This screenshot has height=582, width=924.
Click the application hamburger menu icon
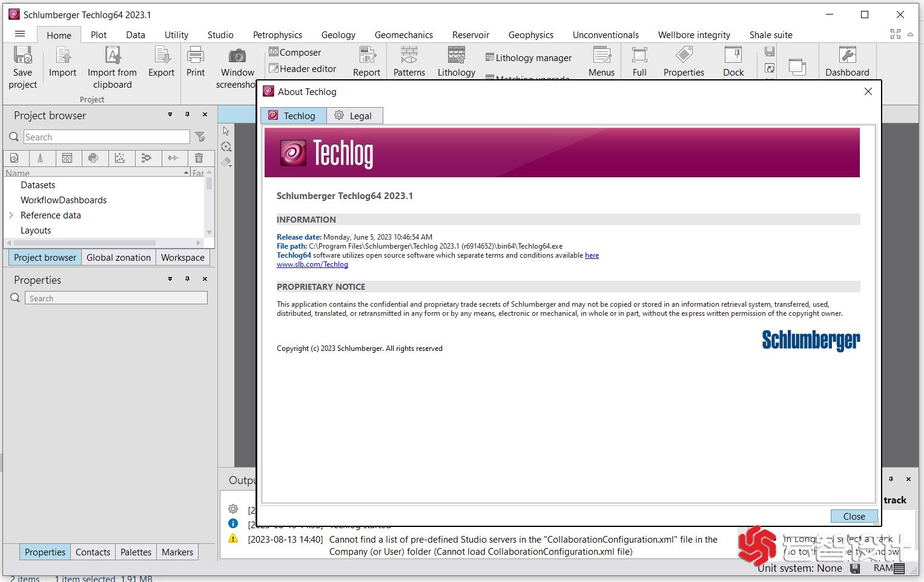pos(20,34)
